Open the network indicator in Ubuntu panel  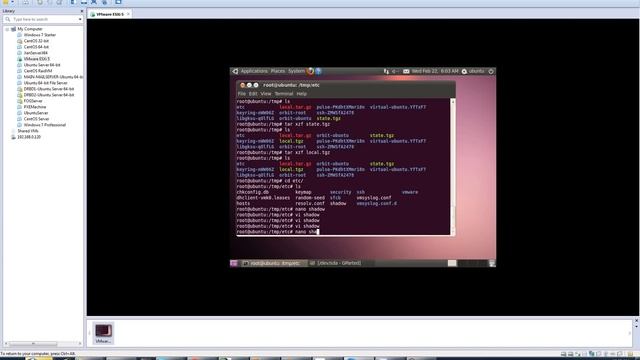click(386, 71)
